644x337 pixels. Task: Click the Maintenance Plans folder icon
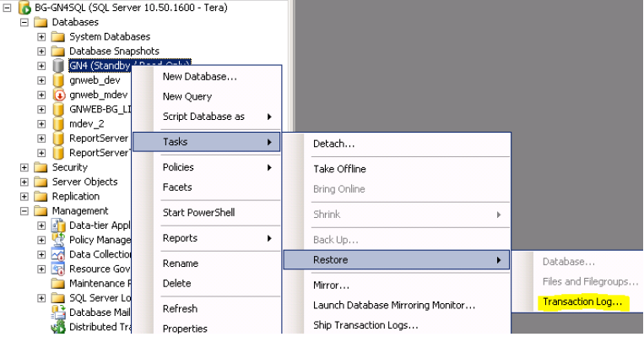click(58, 284)
